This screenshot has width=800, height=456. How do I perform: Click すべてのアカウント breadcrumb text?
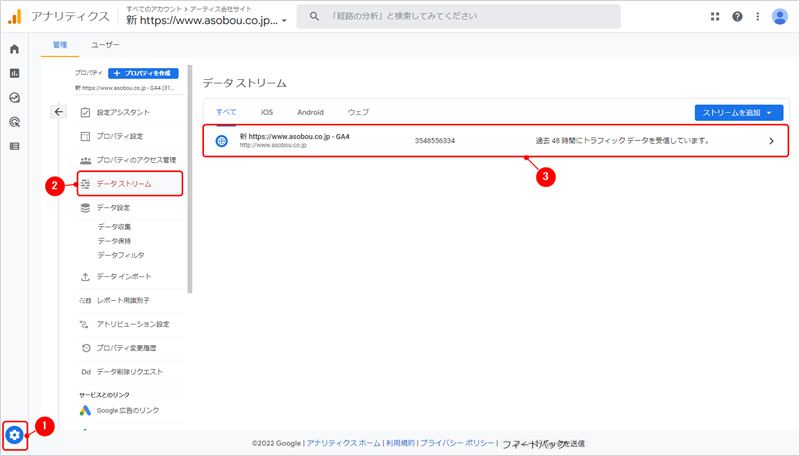[x=154, y=9]
